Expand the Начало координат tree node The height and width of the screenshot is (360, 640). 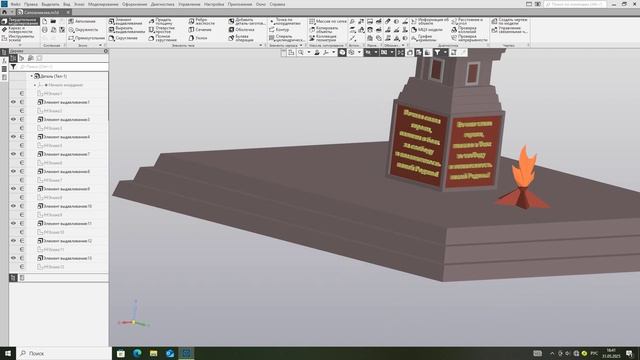pos(35,85)
